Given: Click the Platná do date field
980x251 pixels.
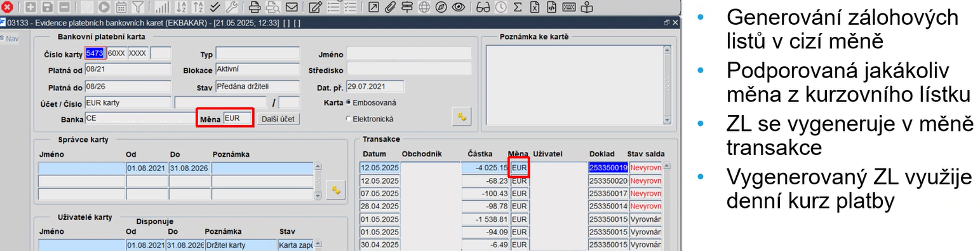Looking at the screenshot, I should tap(128, 86).
